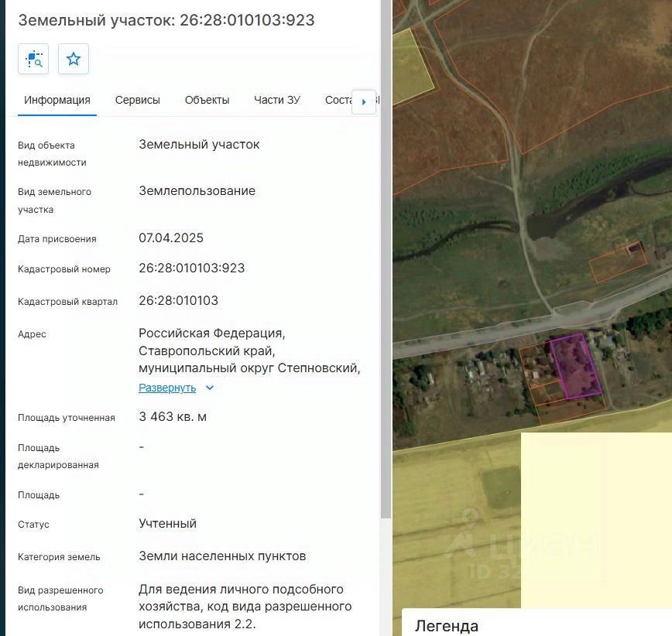Switch to the Сервисы tab
672x636 pixels.
coord(138,100)
